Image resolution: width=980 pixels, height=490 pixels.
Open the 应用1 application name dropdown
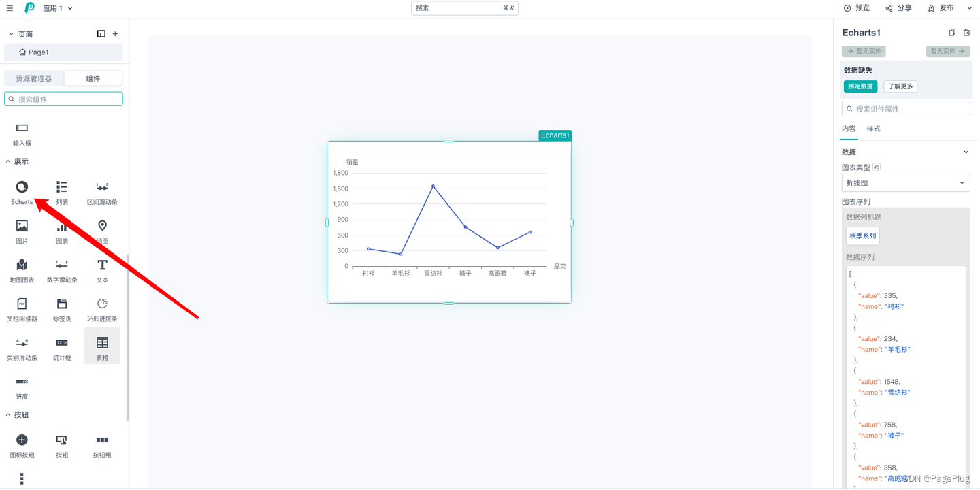(58, 8)
